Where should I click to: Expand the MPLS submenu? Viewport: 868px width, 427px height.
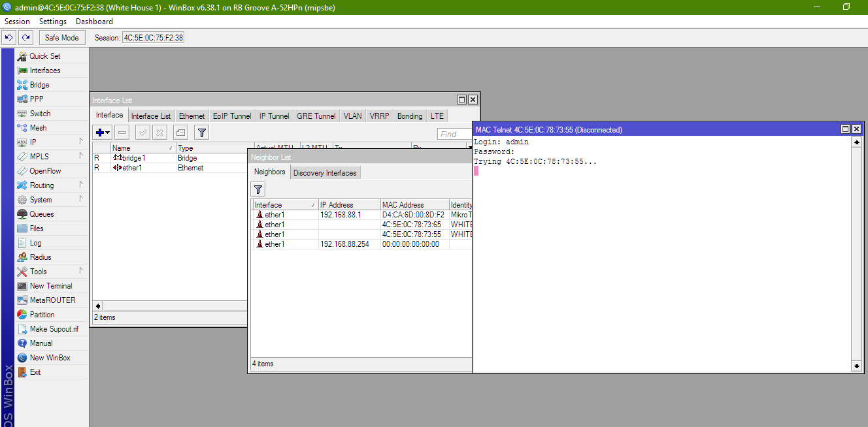[x=52, y=157]
